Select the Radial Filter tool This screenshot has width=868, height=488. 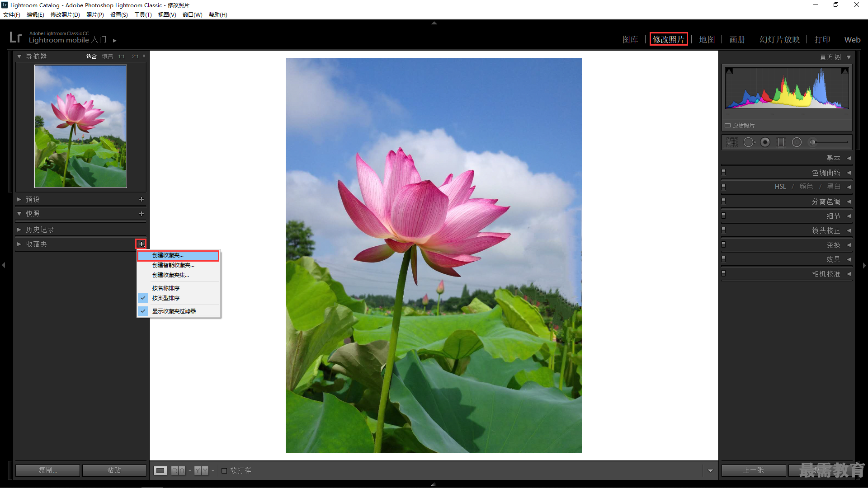(x=797, y=142)
